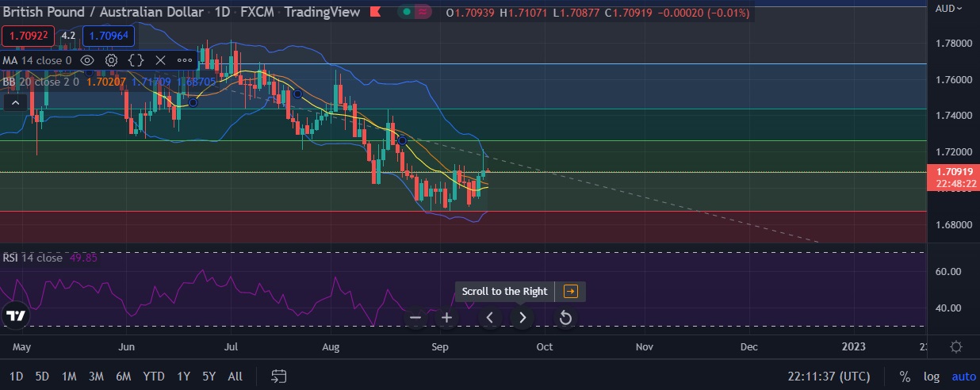Click the 1.76000 price scale label
Screen dimensions: 980x390
[x=954, y=80]
